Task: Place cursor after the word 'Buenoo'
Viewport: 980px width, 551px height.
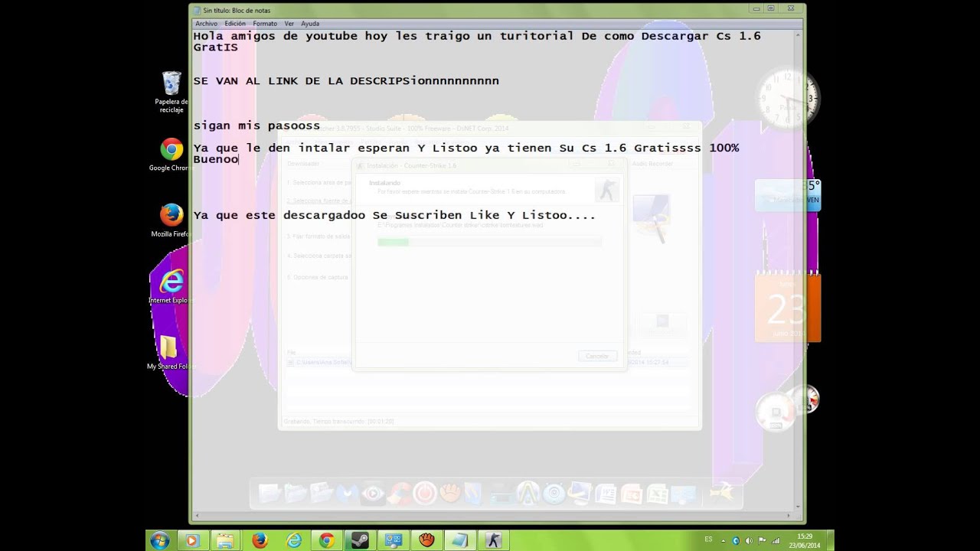Action: click(x=240, y=159)
